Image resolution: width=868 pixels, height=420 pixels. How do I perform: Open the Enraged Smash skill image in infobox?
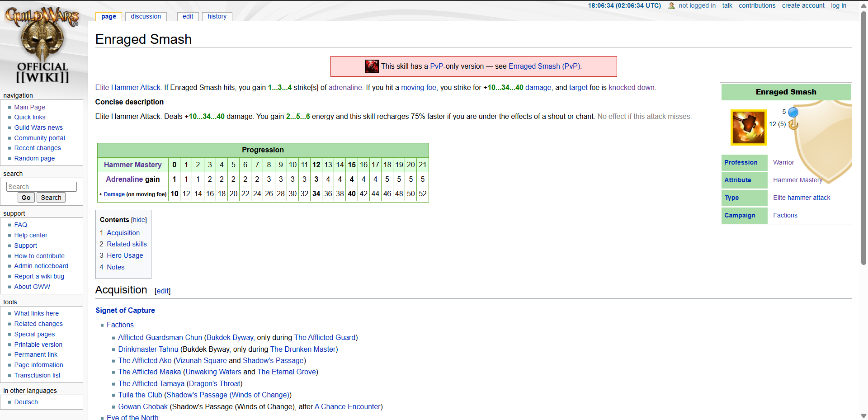tap(749, 127)
